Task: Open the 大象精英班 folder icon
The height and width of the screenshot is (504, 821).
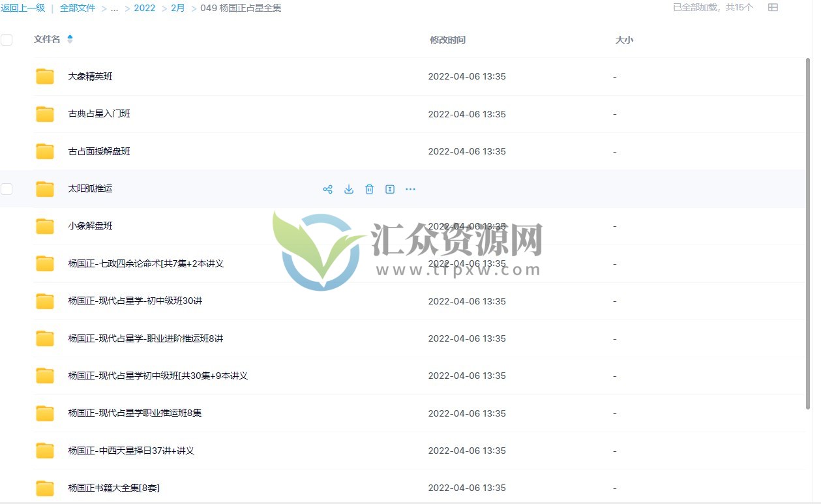Action: coord(44,76)
